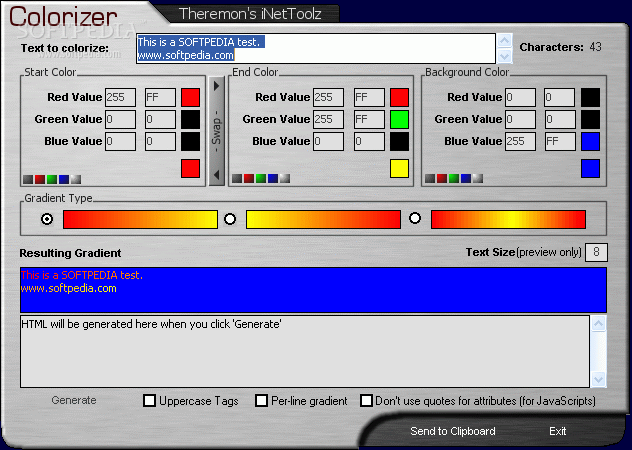
Task: Click the End Color combined yellow swatch
Action: click(399, 169)
